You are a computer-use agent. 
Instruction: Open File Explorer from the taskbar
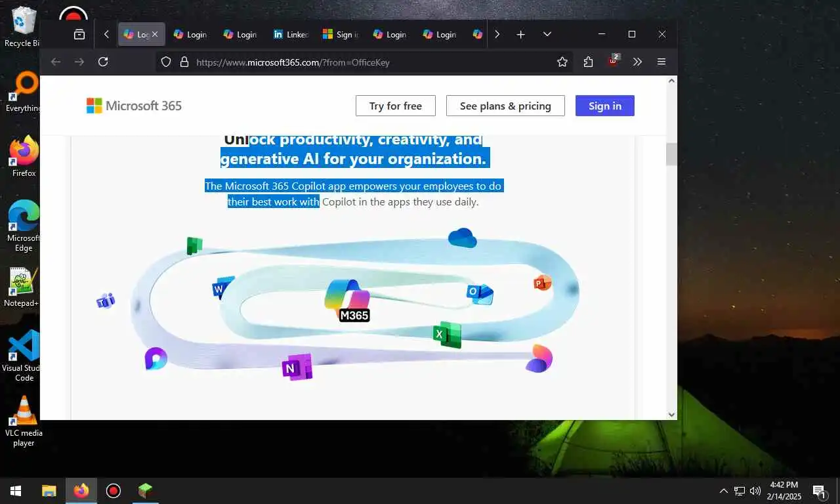click(x=49, y=491)
